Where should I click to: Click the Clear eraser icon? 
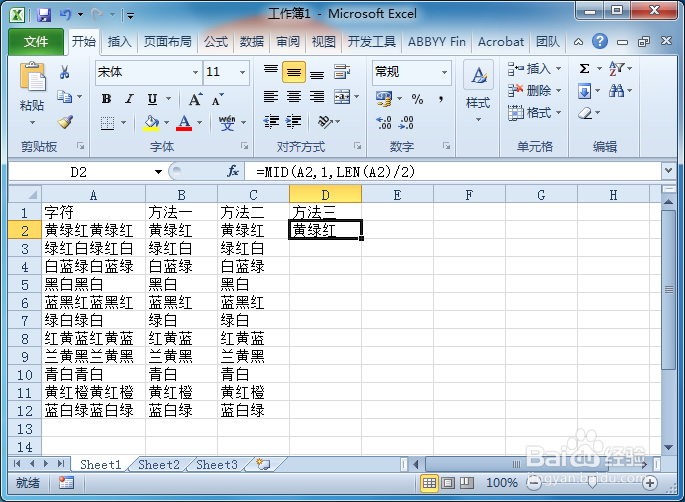tap(585, 114)
